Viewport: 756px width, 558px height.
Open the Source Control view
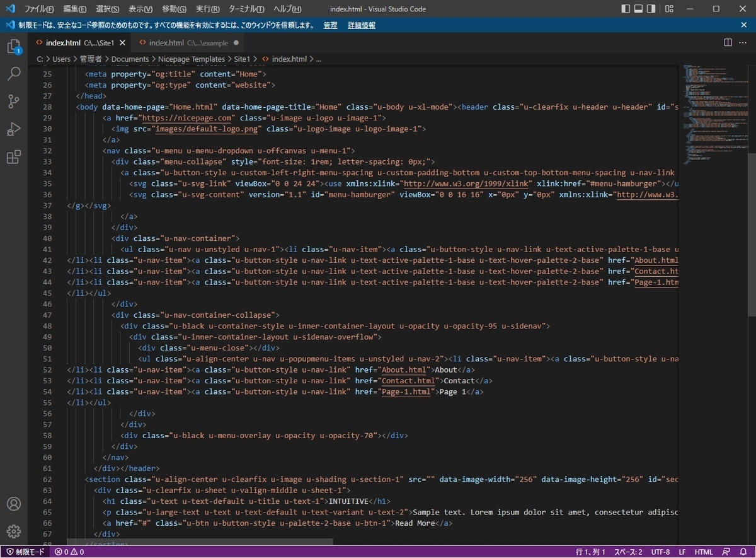point(14,102)
